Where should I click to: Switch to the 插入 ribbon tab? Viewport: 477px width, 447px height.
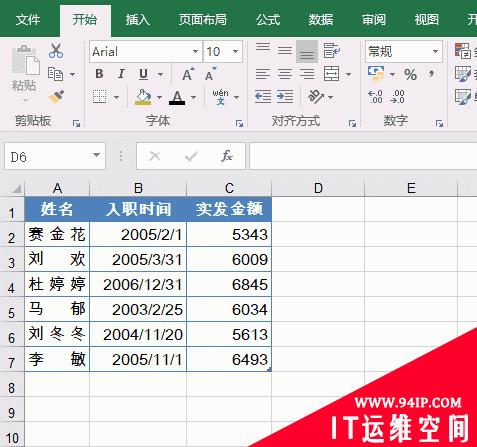(137, 20)
